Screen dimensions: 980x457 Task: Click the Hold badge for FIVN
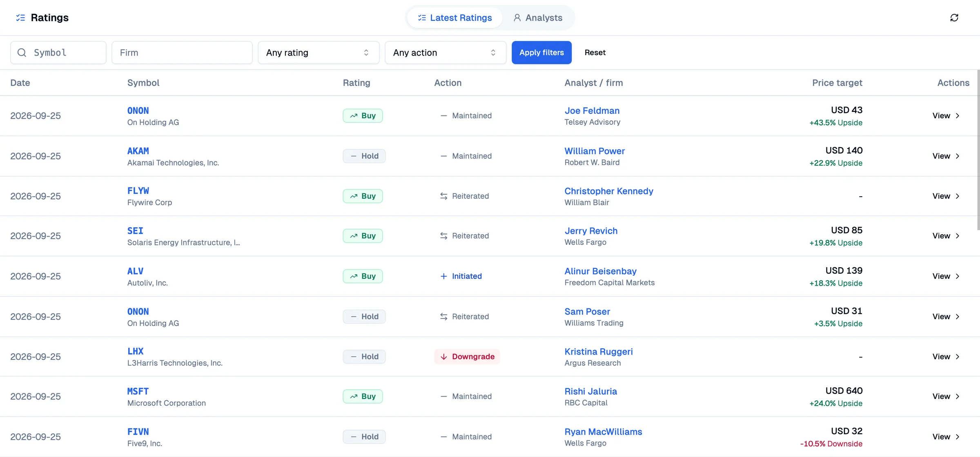coord(364,437)
